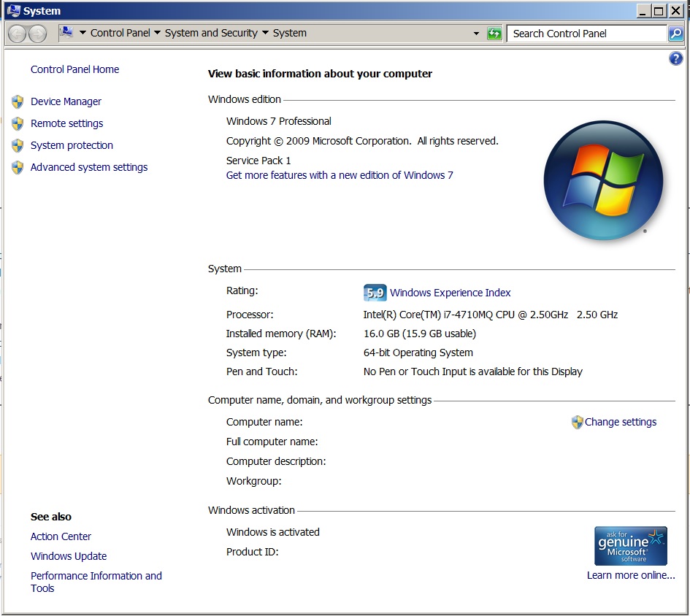Click the shield icon beside System protection
The height and width of the screenshot is (616, 690).
(18, 146)
